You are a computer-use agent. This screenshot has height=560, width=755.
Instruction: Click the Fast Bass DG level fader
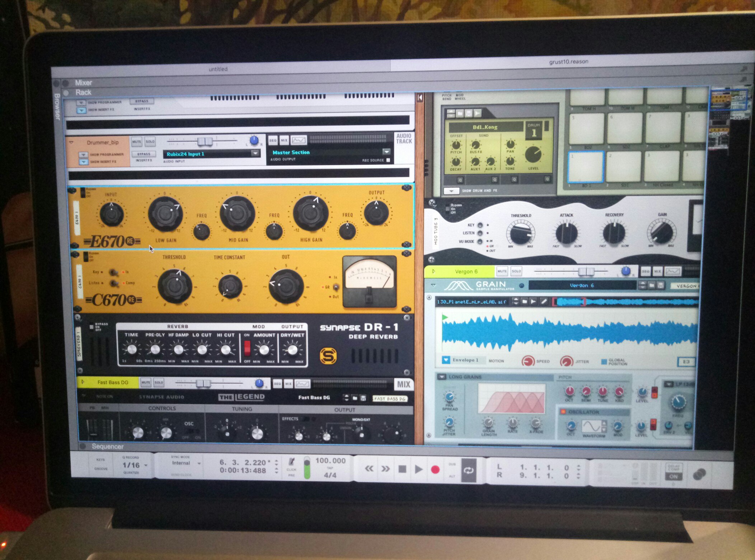pos(203,384)
